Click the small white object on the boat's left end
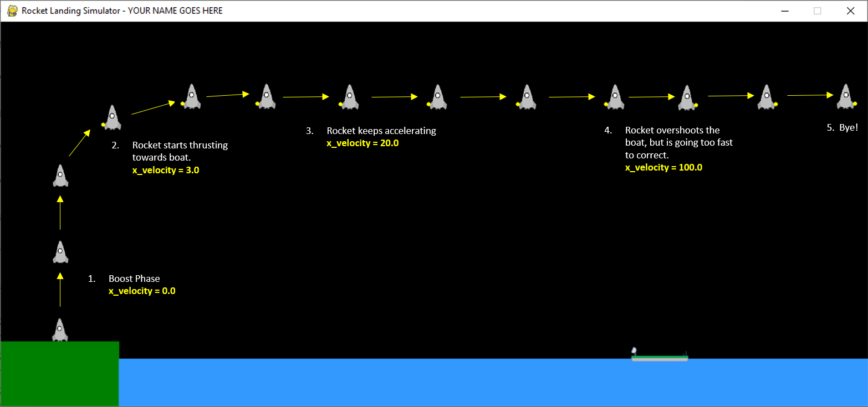This screenshot has width=868, height=407. [x=635, y=351]
